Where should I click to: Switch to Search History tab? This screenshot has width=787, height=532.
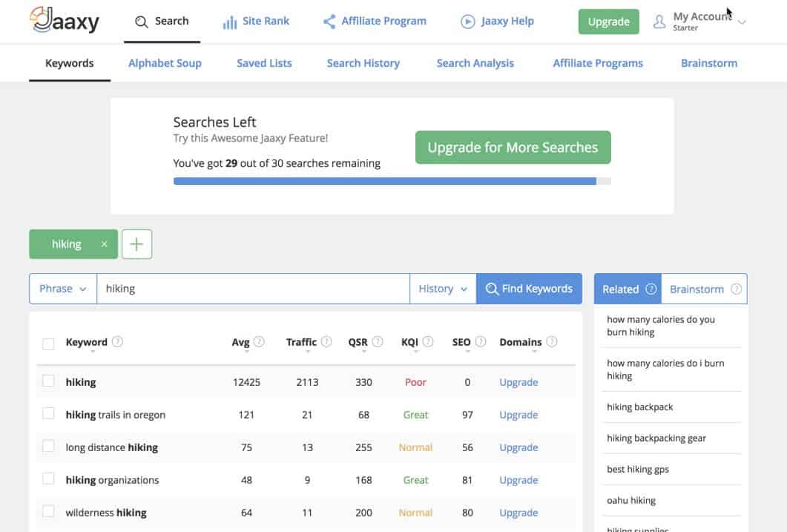click(x=363, y=63)
